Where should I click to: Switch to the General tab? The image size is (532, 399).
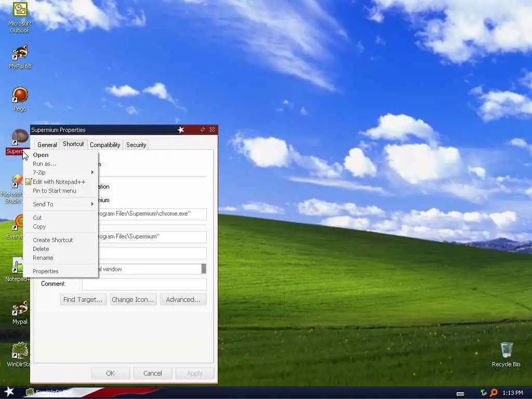[x=47, y=145]
